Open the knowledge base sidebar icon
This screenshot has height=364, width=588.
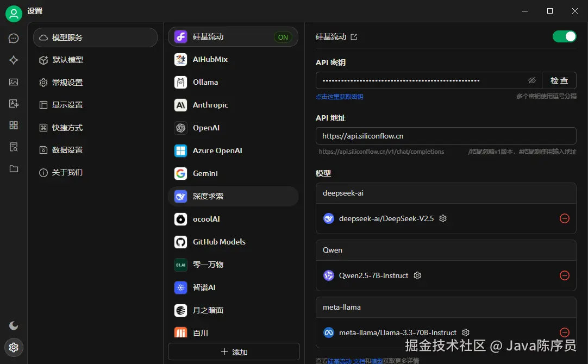click(14, 147)
